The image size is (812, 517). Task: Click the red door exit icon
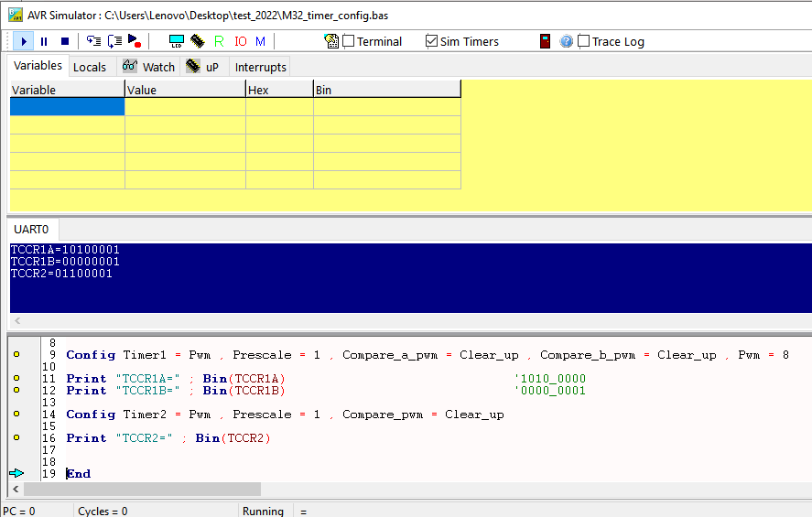(x=545, y=41)
